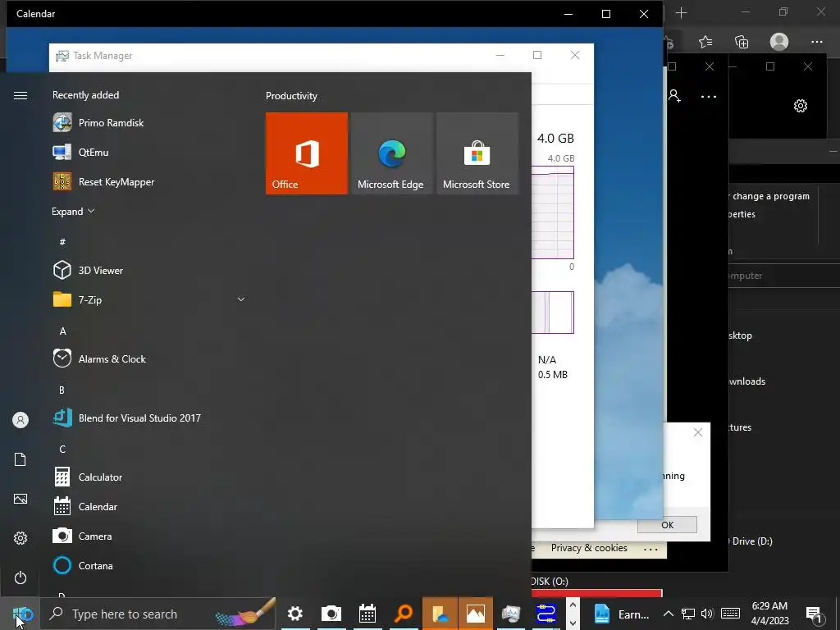Close the dialog with the X
Image resolution: width=840 pixels, height=630 pixels.
tap(697, 432)
